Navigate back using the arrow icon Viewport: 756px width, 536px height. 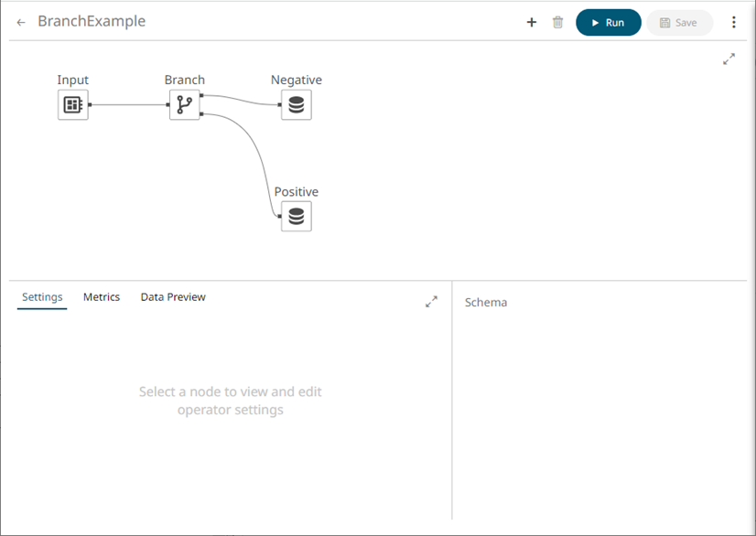[x=20, y=21]
